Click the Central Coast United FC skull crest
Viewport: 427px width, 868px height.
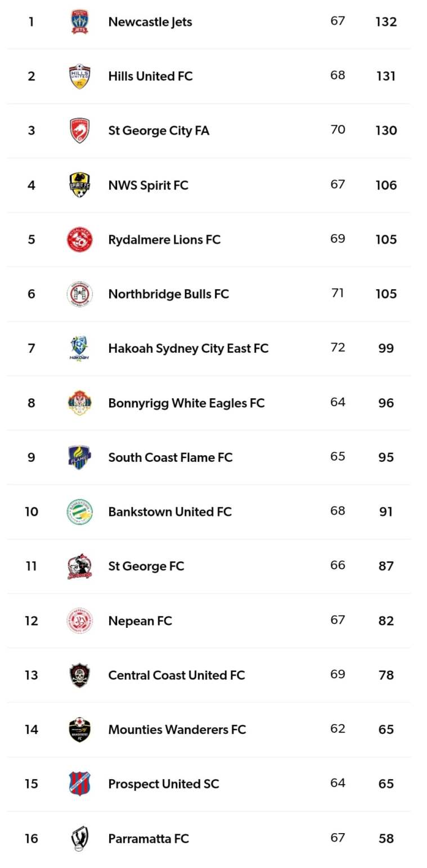click(x=79, y=675)
